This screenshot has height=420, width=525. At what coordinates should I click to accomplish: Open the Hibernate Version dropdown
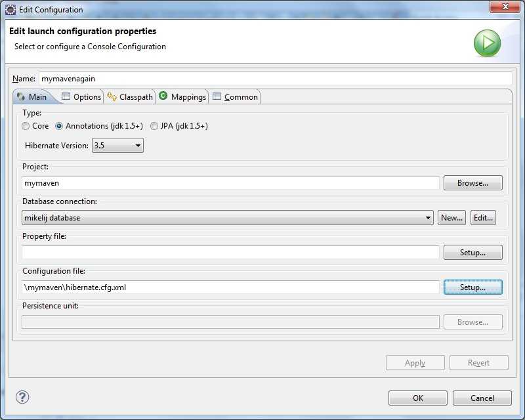coord(117,145)
